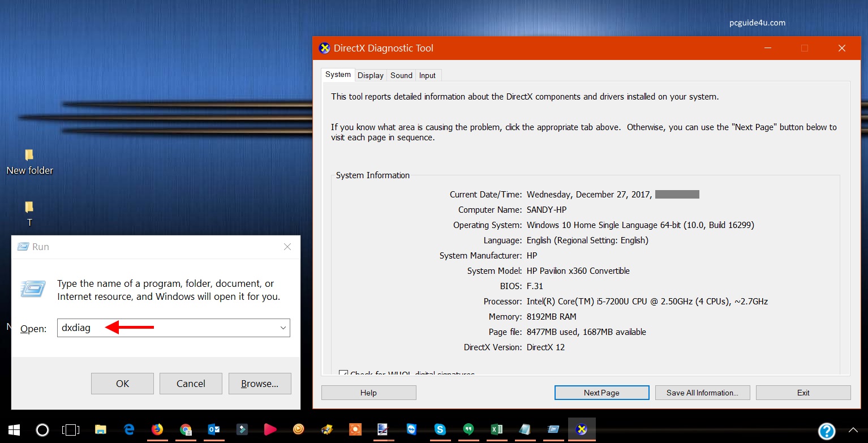The image size is (868, 443).
Task: Show hidden icons in the system tray
Action: (853, 430)
